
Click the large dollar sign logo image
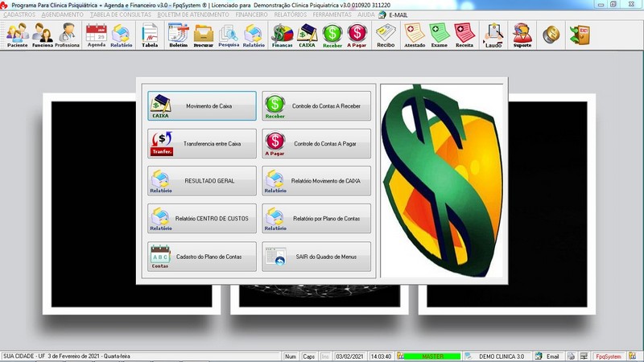[x=442, y=180]
